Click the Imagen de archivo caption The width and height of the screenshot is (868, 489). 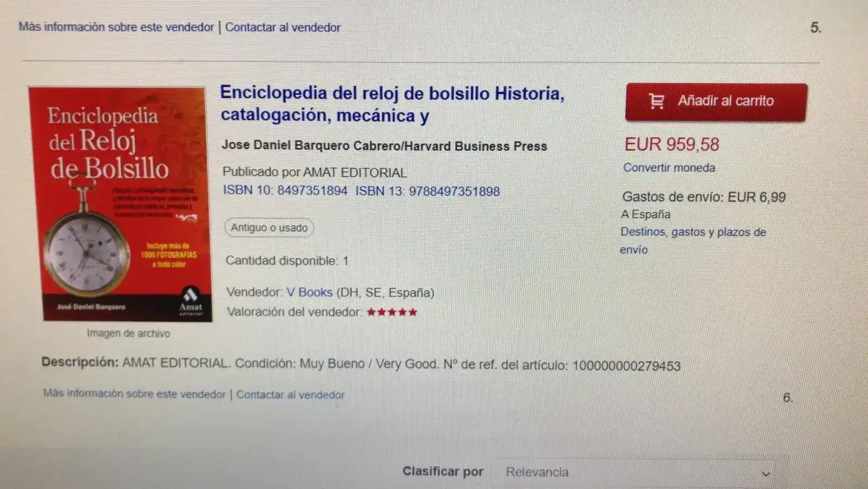pos(128,333)
